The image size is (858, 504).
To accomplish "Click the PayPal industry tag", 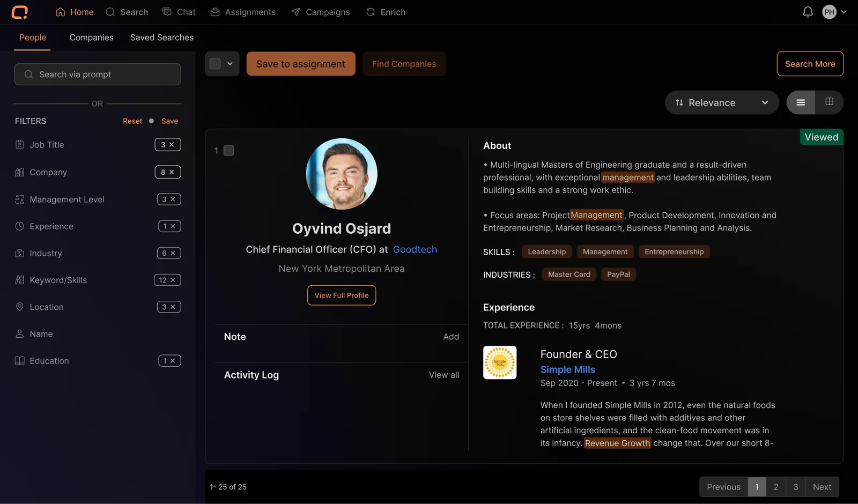I will tap(618, 275).
